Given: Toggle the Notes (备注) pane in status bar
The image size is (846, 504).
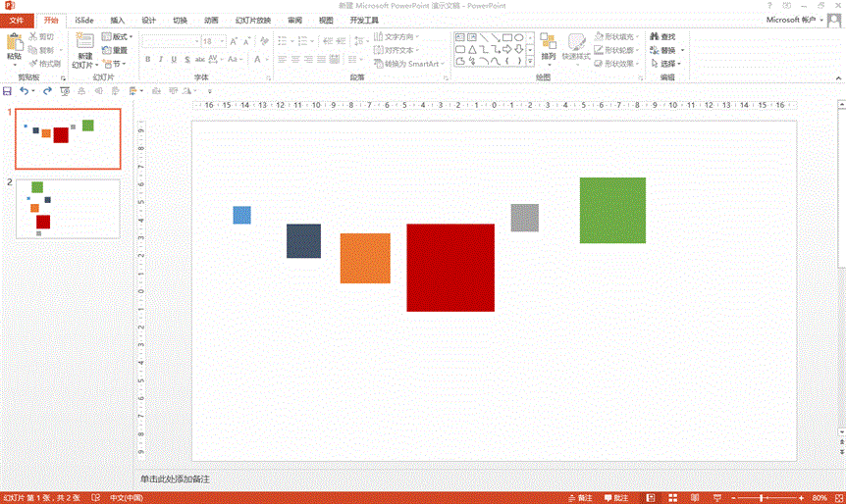Looking at the screenshot, I should [x=580, y=497].
